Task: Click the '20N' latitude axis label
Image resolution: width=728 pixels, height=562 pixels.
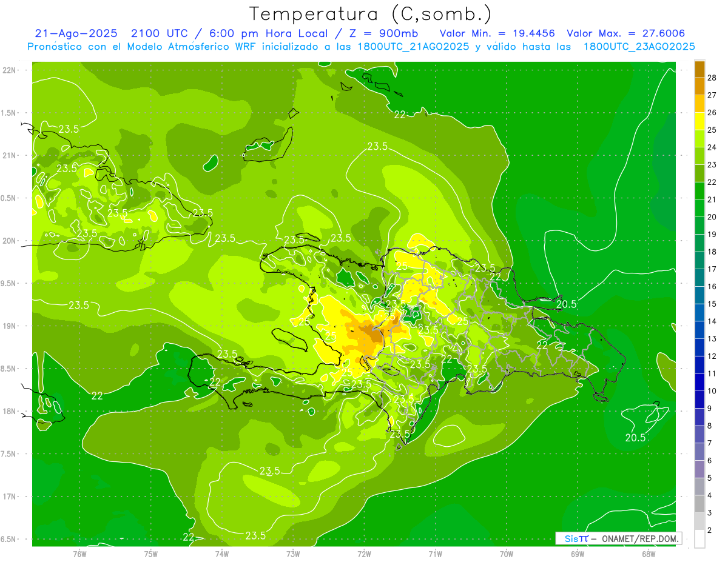Action: [x=9, y=241]
